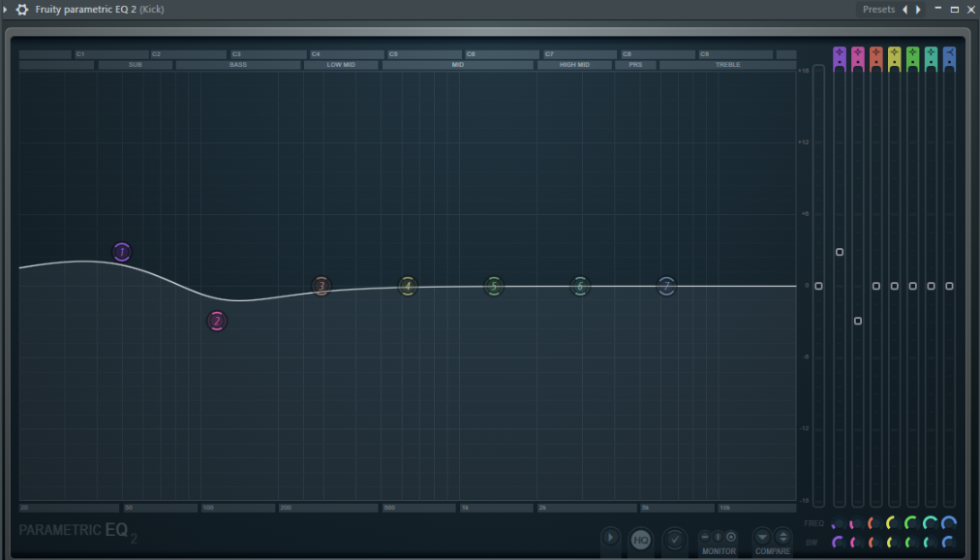Open the orange band 3 filter type selector

(875, 57)
